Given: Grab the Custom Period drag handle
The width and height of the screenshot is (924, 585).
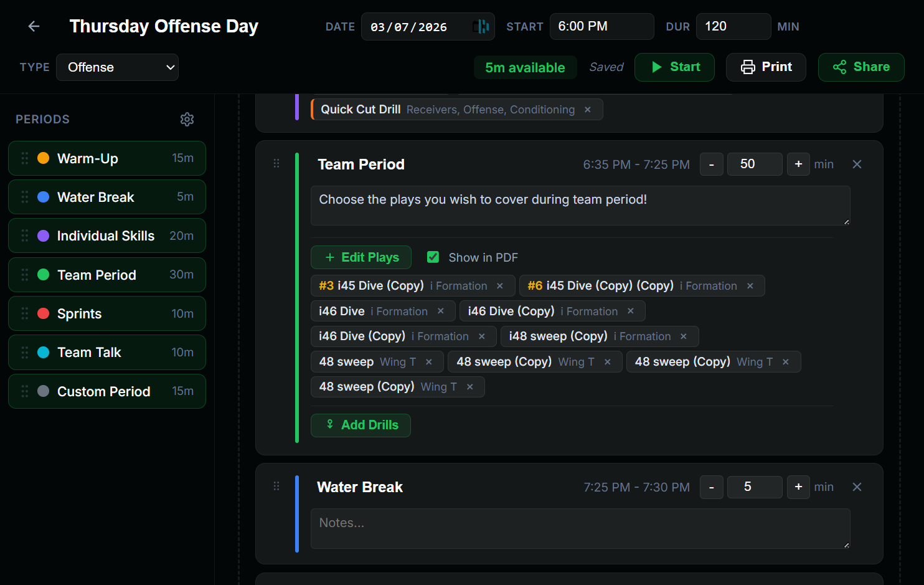Looking at the screenshot, I should pyautogui.click(x=25, y=391).
